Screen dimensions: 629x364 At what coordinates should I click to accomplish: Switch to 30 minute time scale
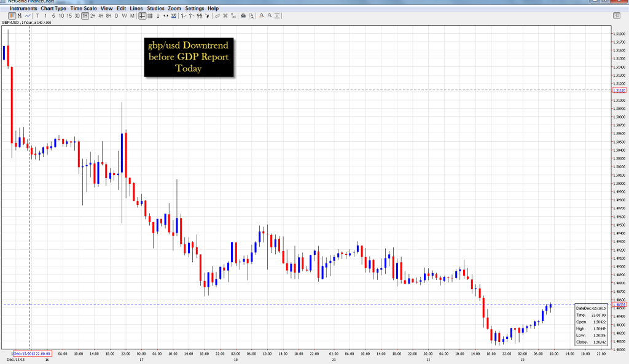coord(77,16)
